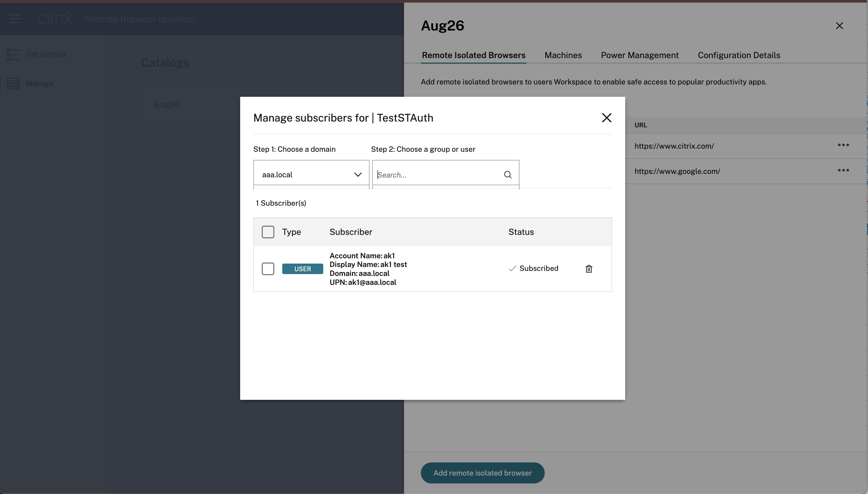
Task: Expand the Aug26 catalog entry
Action: tap(166, 104)
